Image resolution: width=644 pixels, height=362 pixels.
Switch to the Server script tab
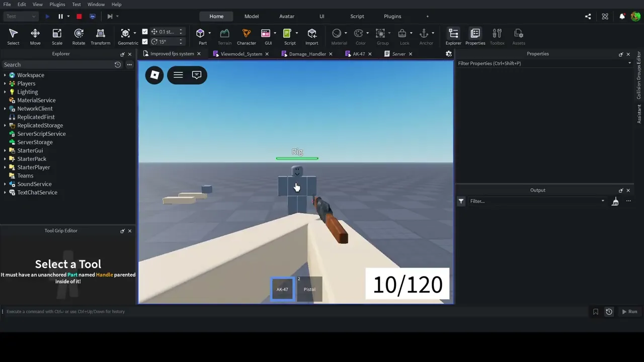pos(398,54)
